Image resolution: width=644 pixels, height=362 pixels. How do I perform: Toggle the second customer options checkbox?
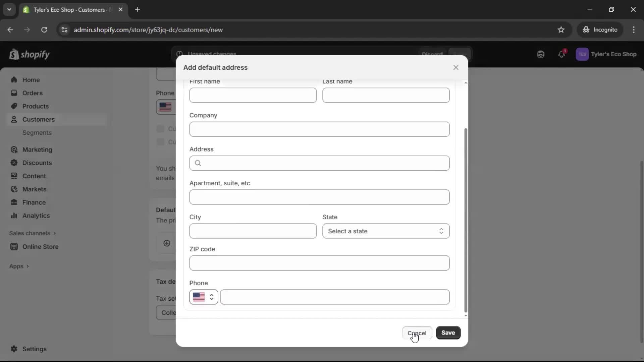coord(160,142)
